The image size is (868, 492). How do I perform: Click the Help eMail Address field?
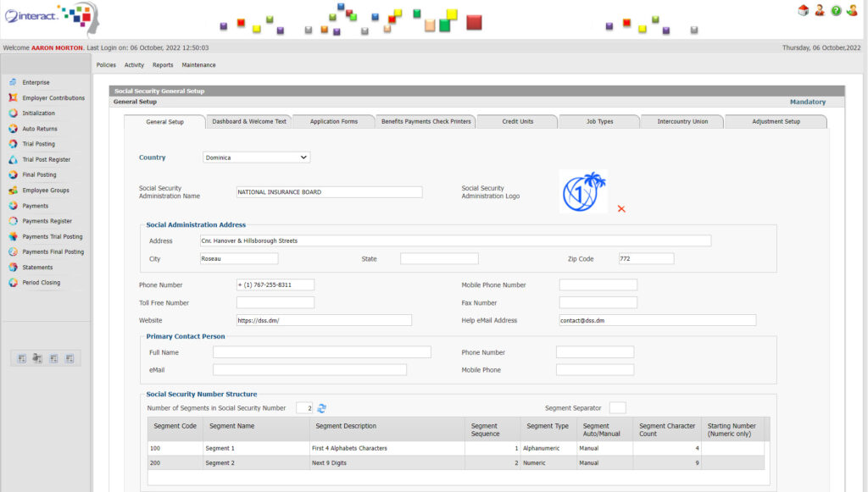[x=658, y=321]
